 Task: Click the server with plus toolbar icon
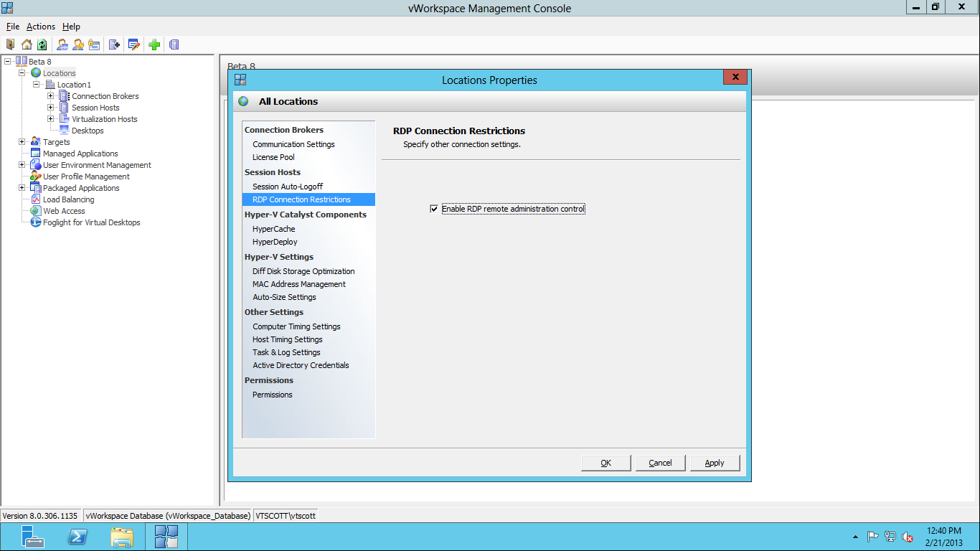(114, 44)
